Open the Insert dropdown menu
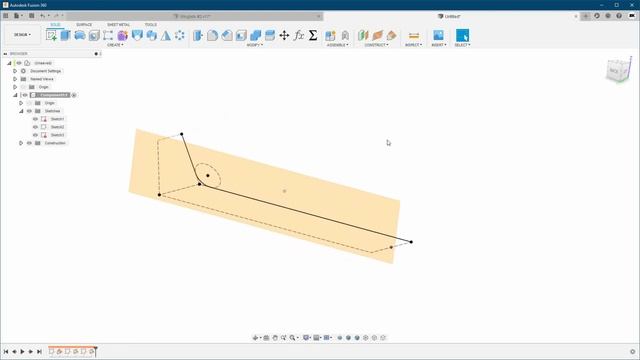This screenshot has height=360, width=640. 439,45
